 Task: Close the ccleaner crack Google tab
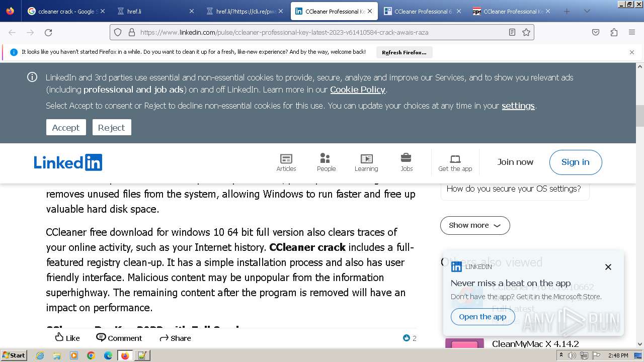click(x=103, y=11)
